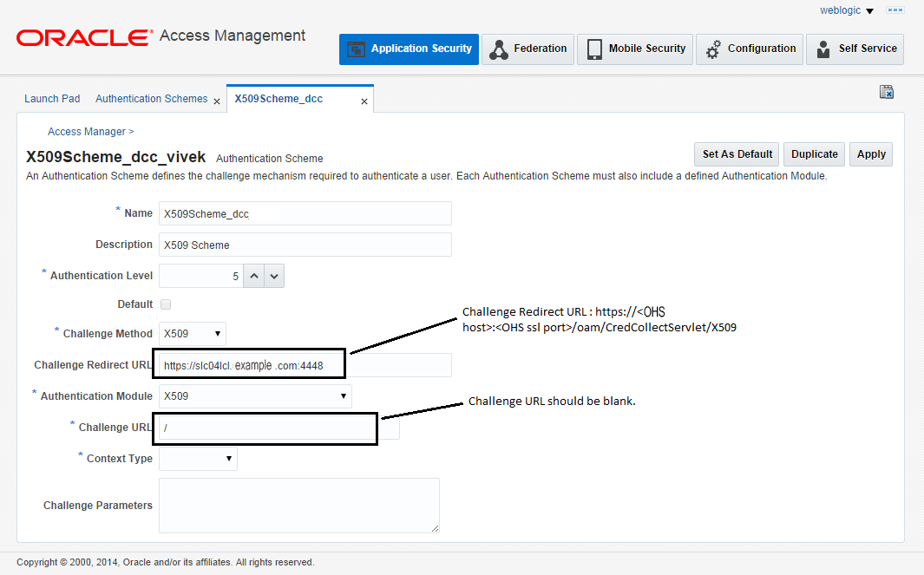The height and width of the screenshot is (575, 924).
Task: Click the Authentication Level number field
Action: [x=201, y=277]
